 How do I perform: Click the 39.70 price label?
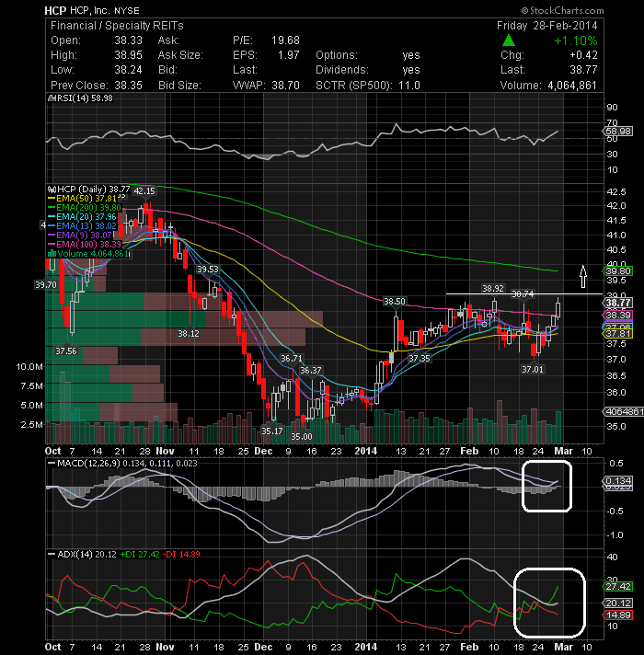coord(46,285)
